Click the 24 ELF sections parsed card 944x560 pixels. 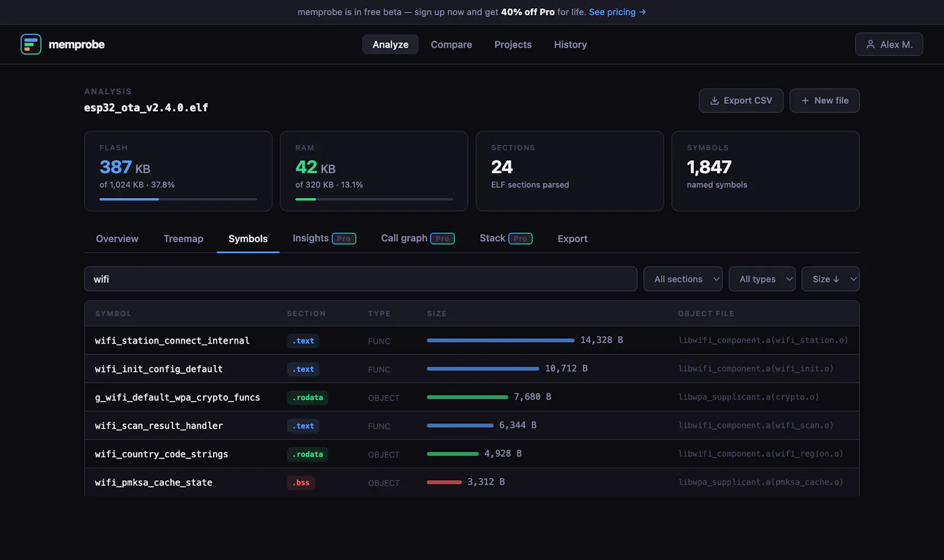tap(569, 171)
